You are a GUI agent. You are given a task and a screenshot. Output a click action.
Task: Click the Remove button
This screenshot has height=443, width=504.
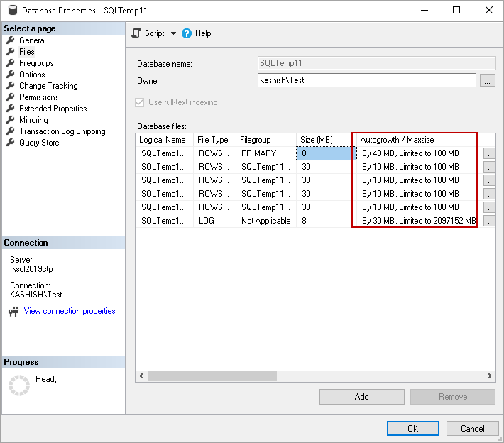453,397
